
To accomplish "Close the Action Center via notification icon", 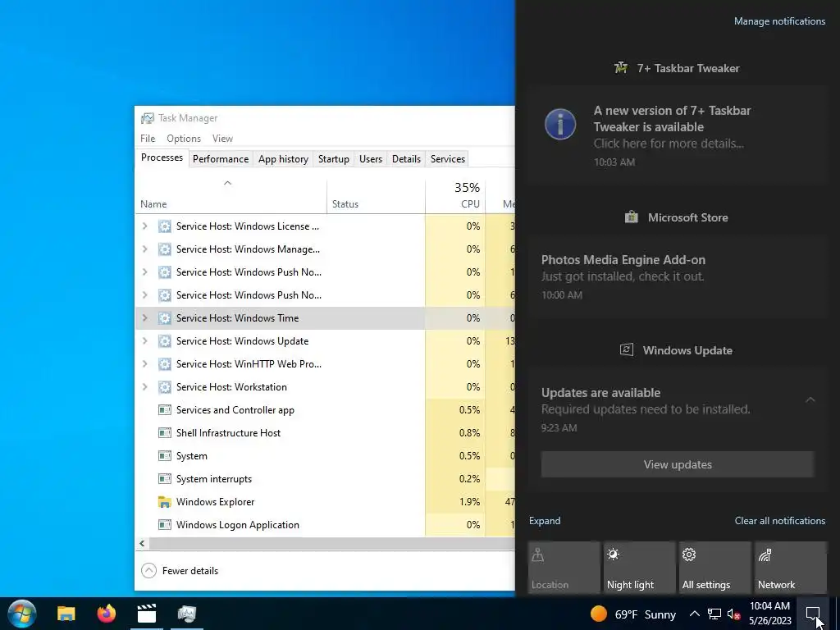I will (x=813, y=614).
